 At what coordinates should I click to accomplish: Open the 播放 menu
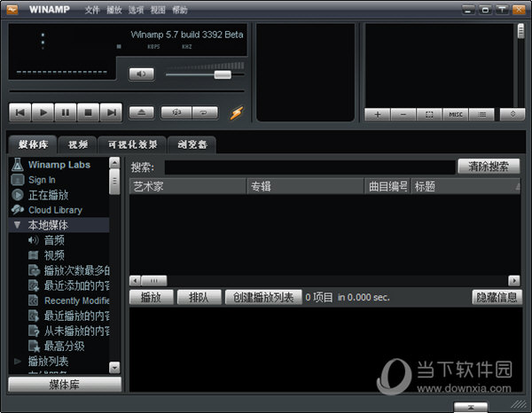[x=114, y=10]
